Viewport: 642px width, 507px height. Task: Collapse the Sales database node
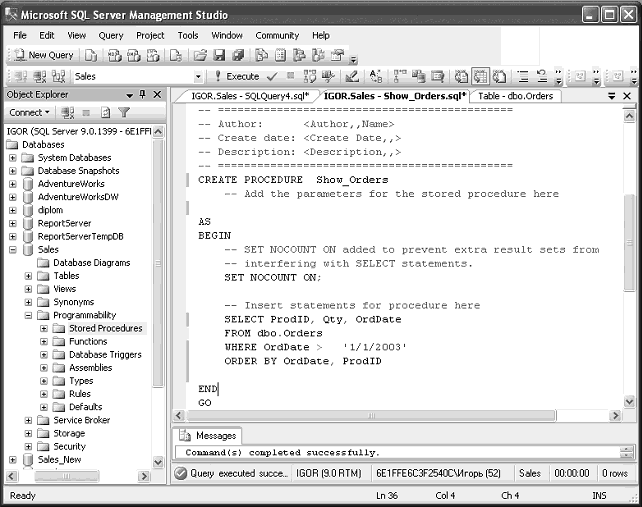13,249
